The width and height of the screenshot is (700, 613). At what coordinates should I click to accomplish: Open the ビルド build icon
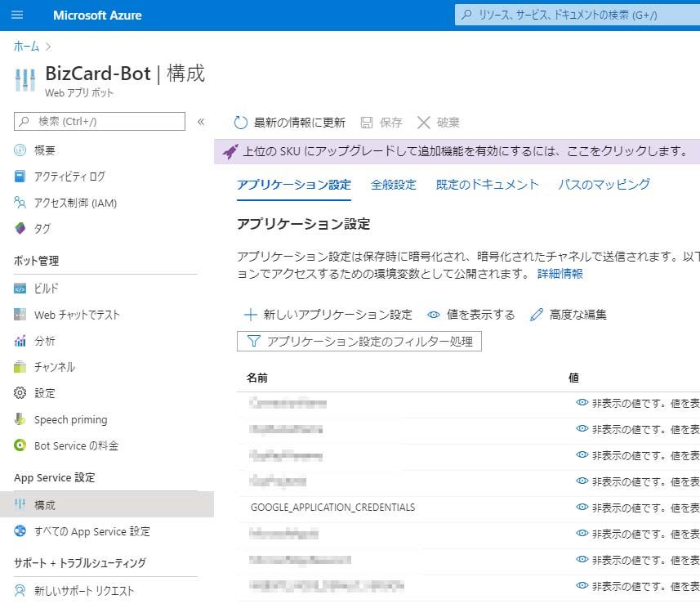[x=20, y=289]
